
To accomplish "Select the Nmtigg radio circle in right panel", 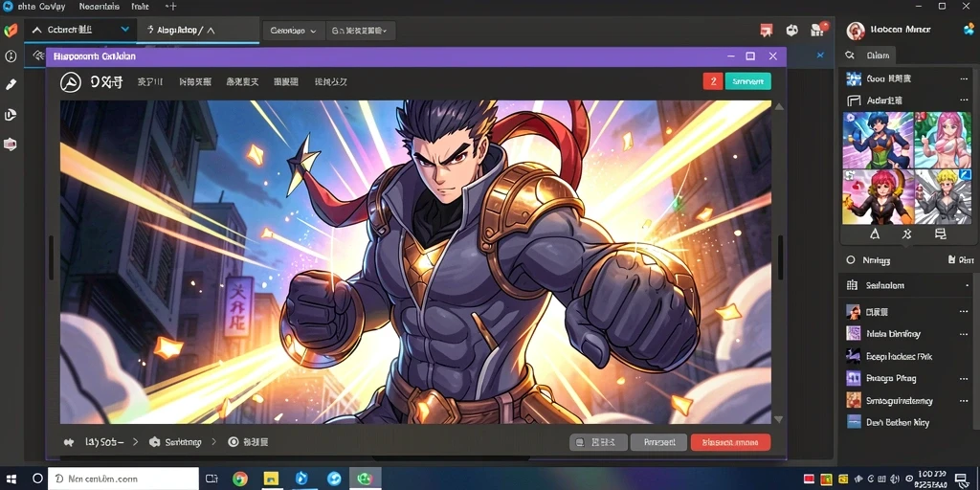I will pos(850,259).
